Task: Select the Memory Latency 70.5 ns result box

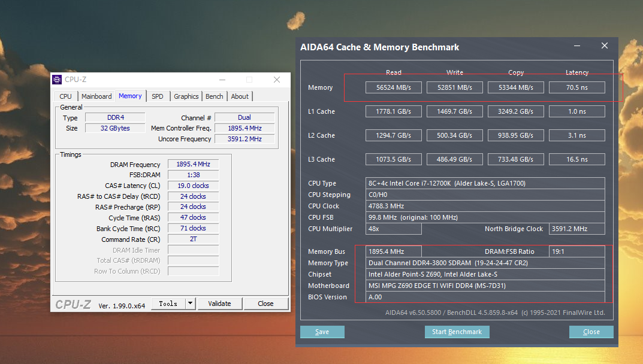Action: (x=576, y=87)
